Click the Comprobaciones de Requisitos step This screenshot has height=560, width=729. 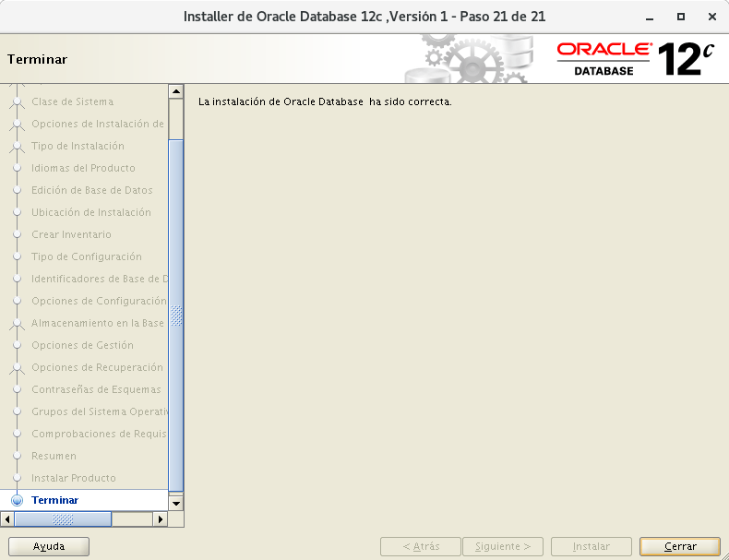[99, 434]
